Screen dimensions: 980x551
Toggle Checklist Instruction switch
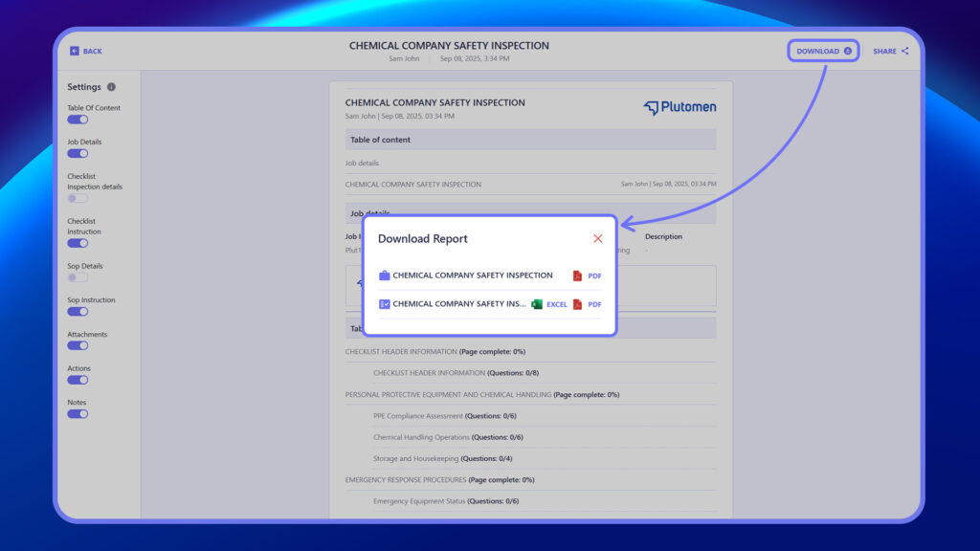point(78,243)
